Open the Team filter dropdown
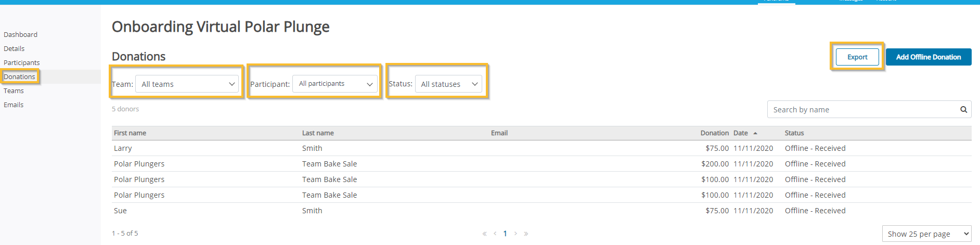This screenshot has height=245, width=980. click(187, 84)
